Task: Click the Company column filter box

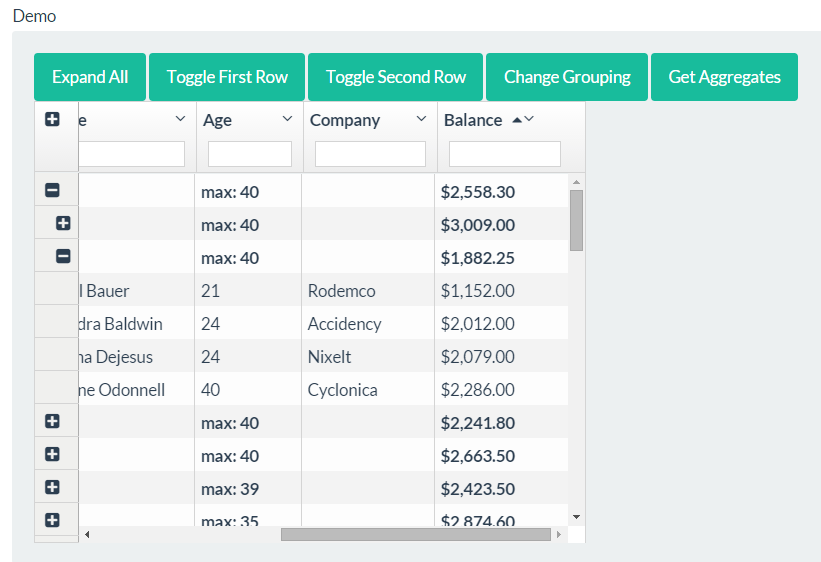Action: 370,154
